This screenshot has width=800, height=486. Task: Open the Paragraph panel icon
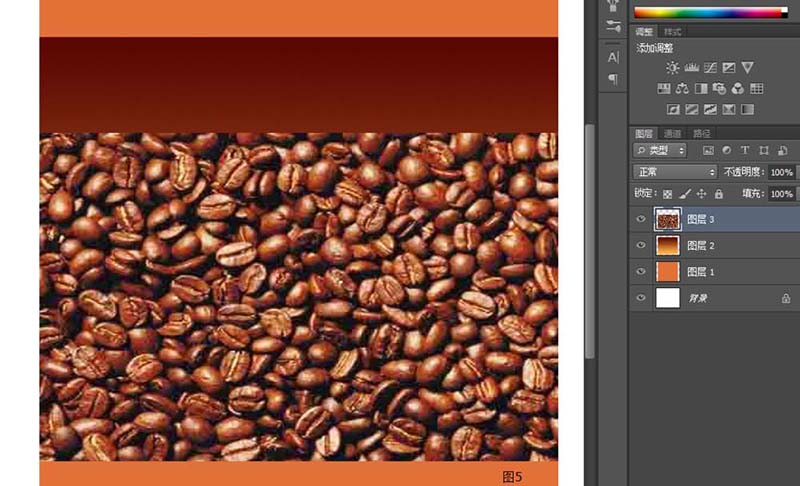click(x=613, y=79)
